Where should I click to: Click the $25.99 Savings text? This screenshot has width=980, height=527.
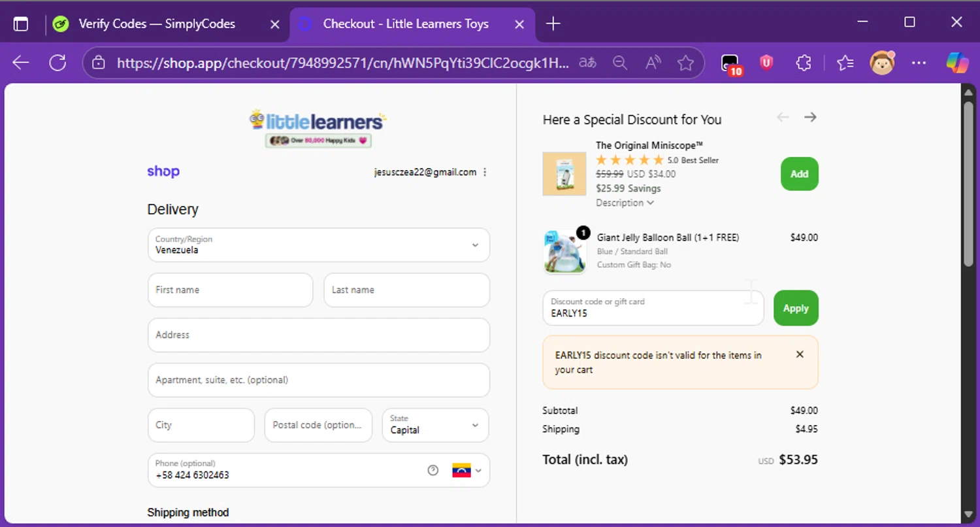tap(629, 188)
